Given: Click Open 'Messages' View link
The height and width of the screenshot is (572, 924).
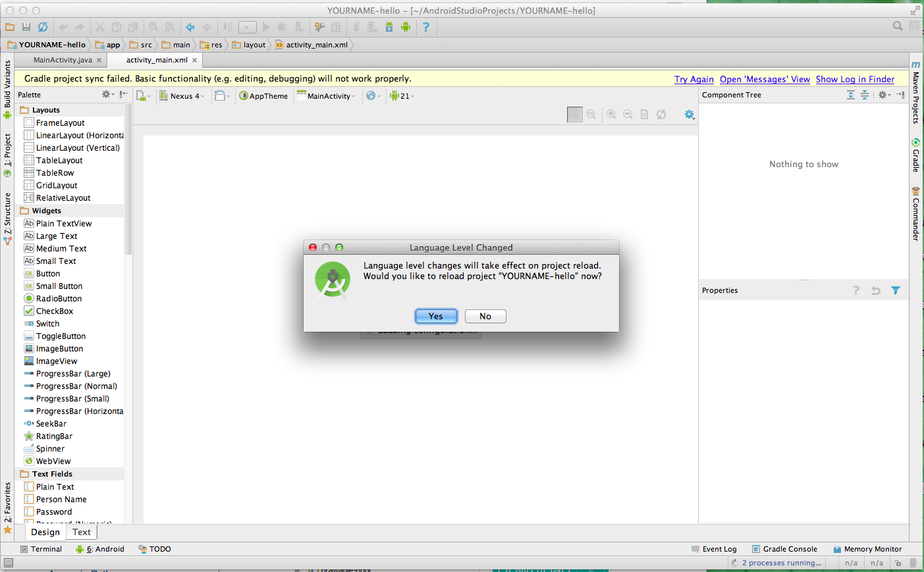Looking at the screenshot, I should pos(765,79).
